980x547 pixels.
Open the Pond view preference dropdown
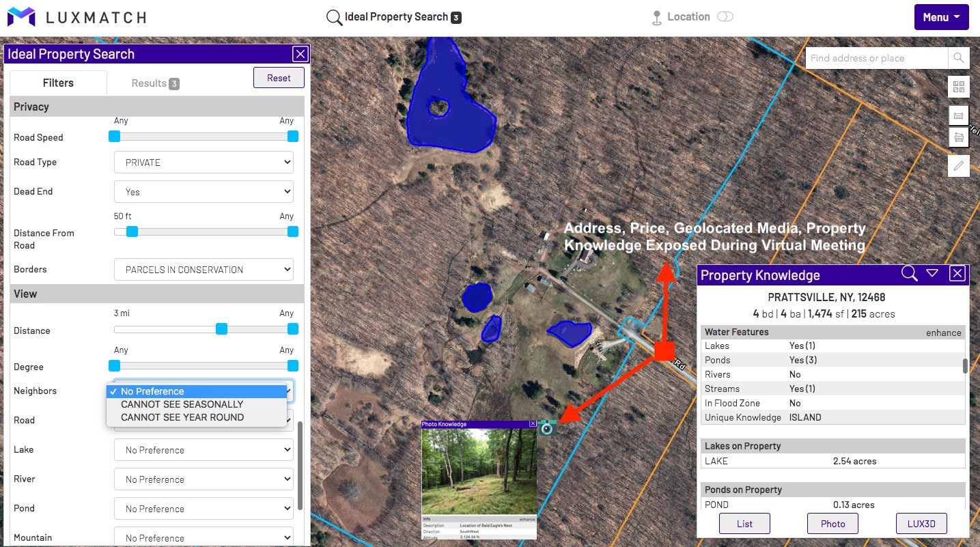pyautogui.click(x=204, y=509)
